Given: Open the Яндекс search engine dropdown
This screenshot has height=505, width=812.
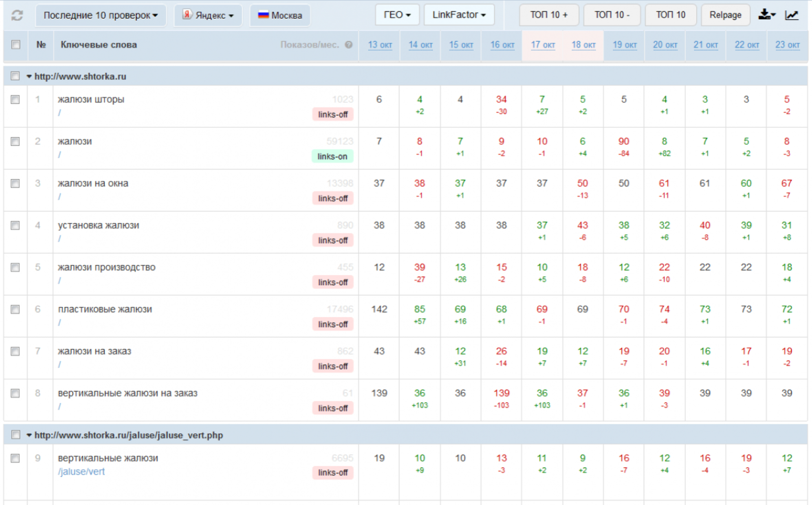Looking at the screenshot, I should 208,15.
